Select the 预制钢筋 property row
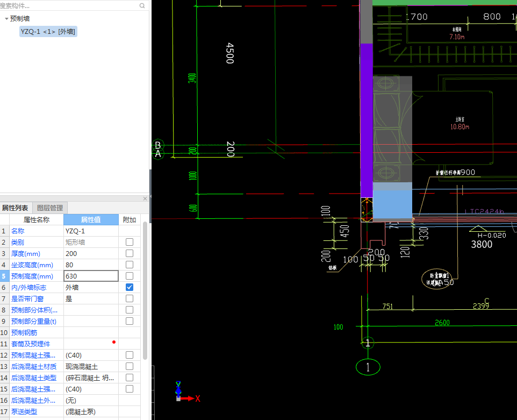Screen dimensions: 517x420 pyautogui.click(x=70, y=332)
